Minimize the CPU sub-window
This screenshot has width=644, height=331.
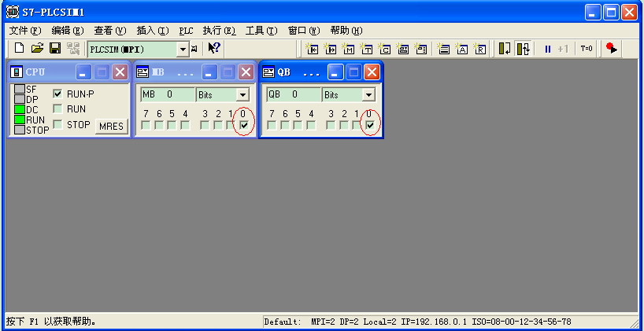[83, 72]
